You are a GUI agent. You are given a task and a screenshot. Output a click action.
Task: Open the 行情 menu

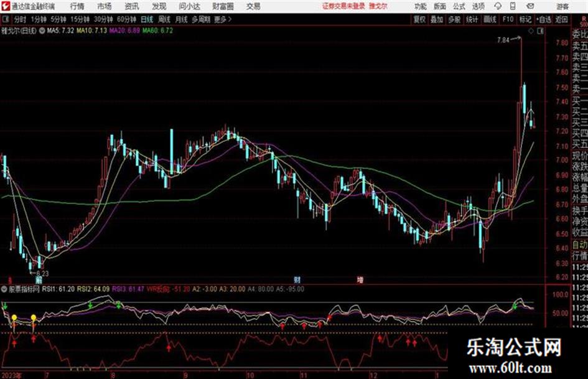[x=77, y=6]
